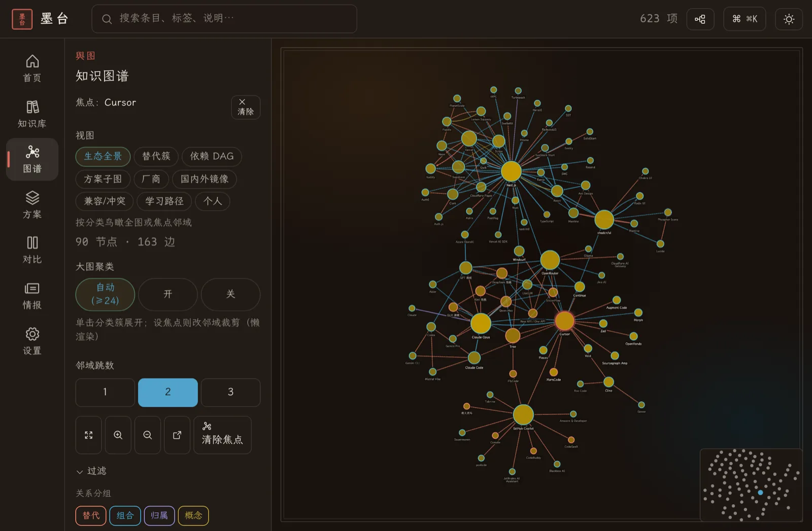Set clustering to 自动 (≥24)

point(105,294)
